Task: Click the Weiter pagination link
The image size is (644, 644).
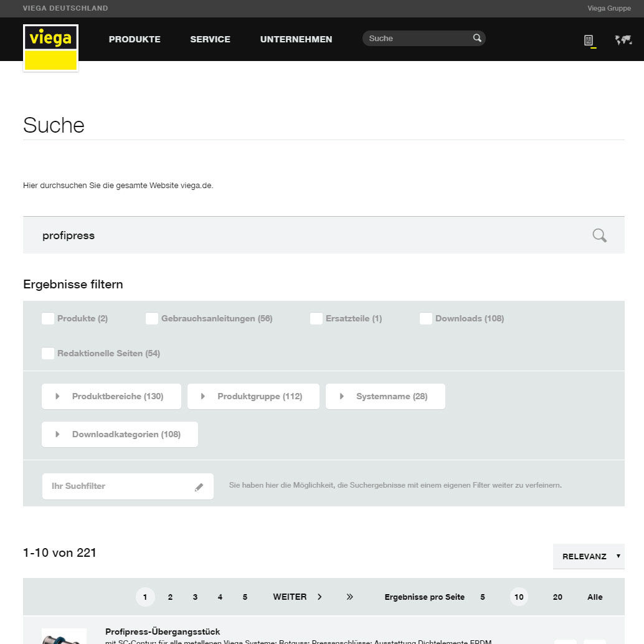Action: click(290, 597)
